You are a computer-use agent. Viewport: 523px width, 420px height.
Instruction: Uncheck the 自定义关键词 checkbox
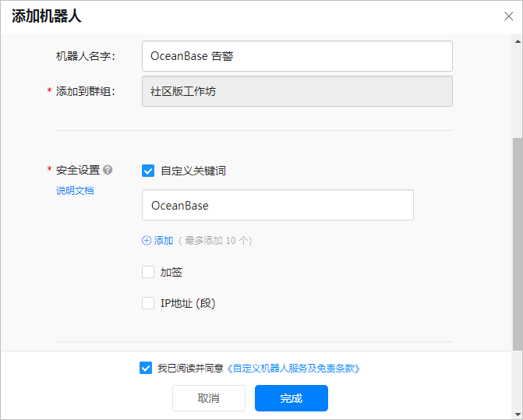[148, 171]
